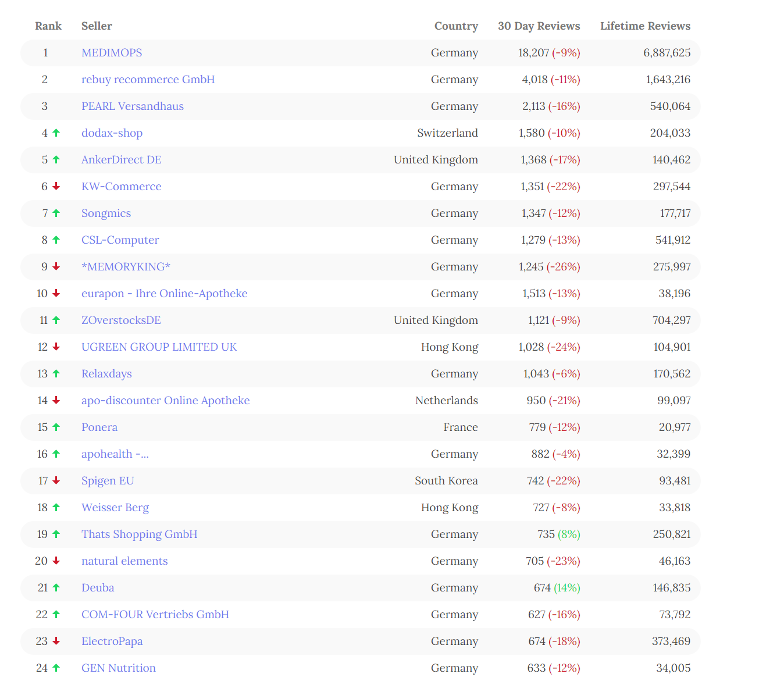The image size is (784, 681).
Task: Click the 735 (8%) reviews cell
Action: (x=559, y=534)
